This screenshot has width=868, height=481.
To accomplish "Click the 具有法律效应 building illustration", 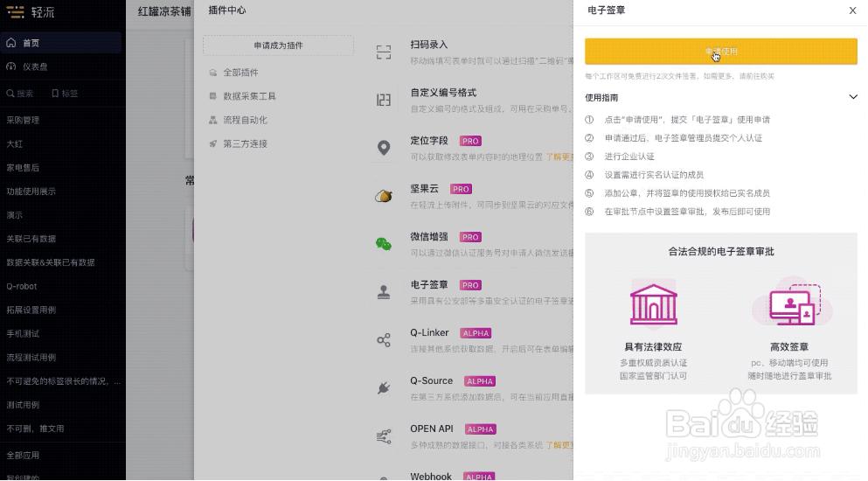I will pos(653,303).
